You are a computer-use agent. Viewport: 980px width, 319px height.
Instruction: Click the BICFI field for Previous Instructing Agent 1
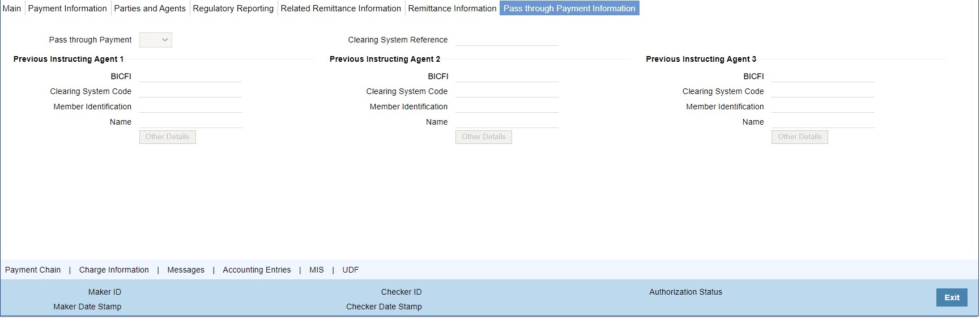click(x=190, y=76)
